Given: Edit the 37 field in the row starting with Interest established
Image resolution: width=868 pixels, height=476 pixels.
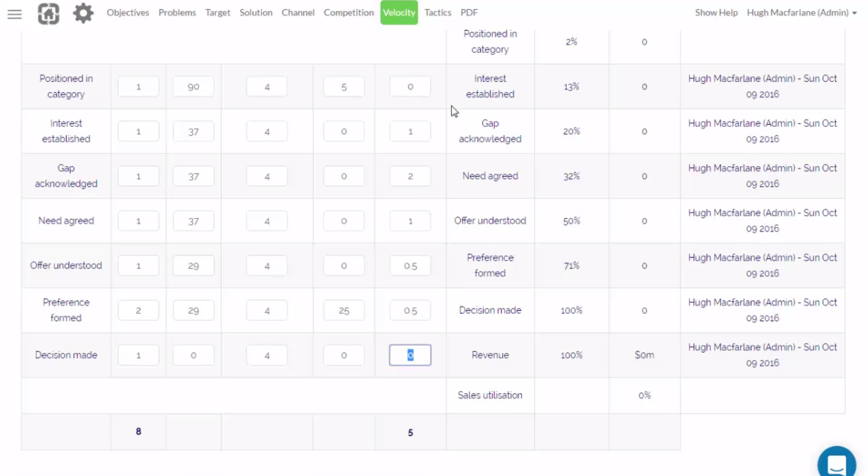Looking at the screenshot, I should coord(193,131).
